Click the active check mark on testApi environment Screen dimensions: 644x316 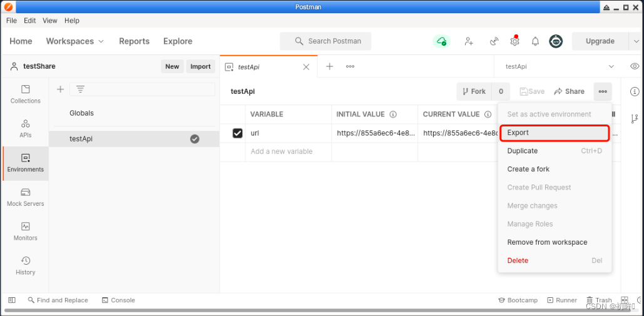(x=195, y=139)
